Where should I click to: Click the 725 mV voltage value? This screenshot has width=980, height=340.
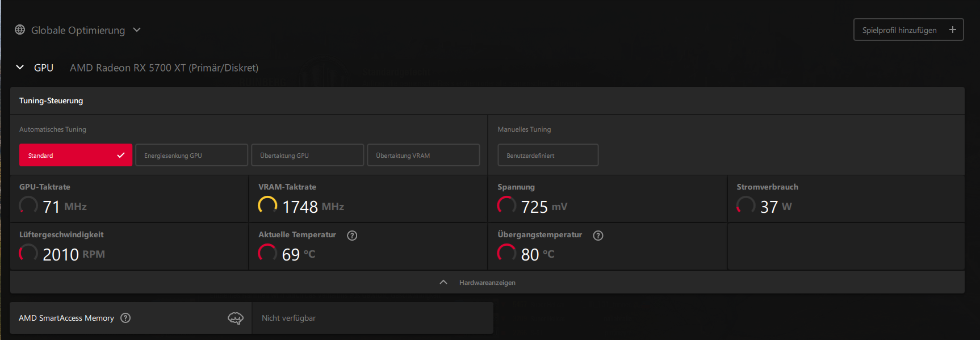point(544,207)
